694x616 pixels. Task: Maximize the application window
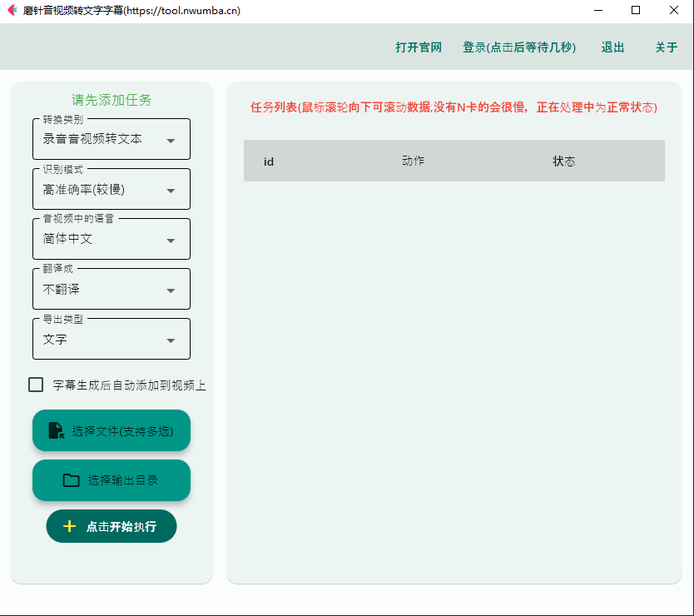click(x=636, y=10)
